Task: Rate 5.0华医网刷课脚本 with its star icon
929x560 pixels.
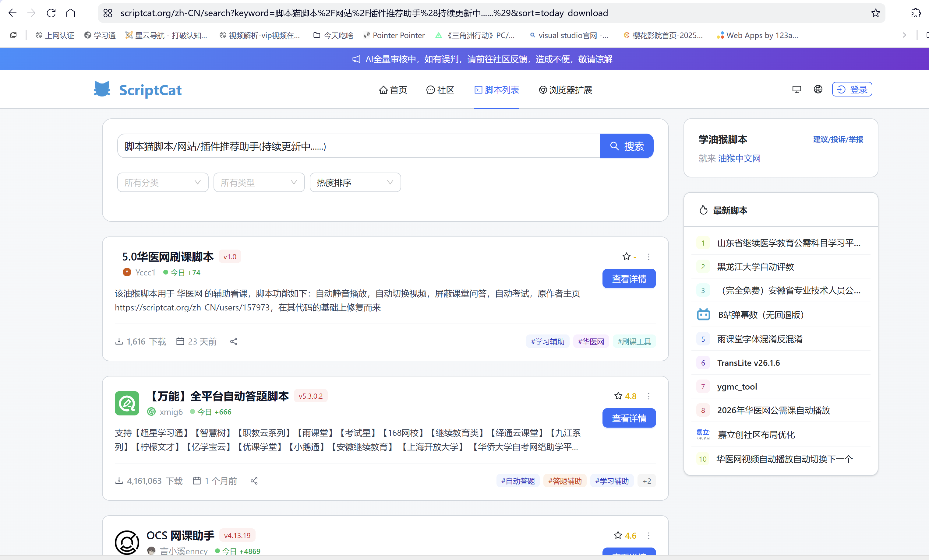Action: click(x=626, y=257)
